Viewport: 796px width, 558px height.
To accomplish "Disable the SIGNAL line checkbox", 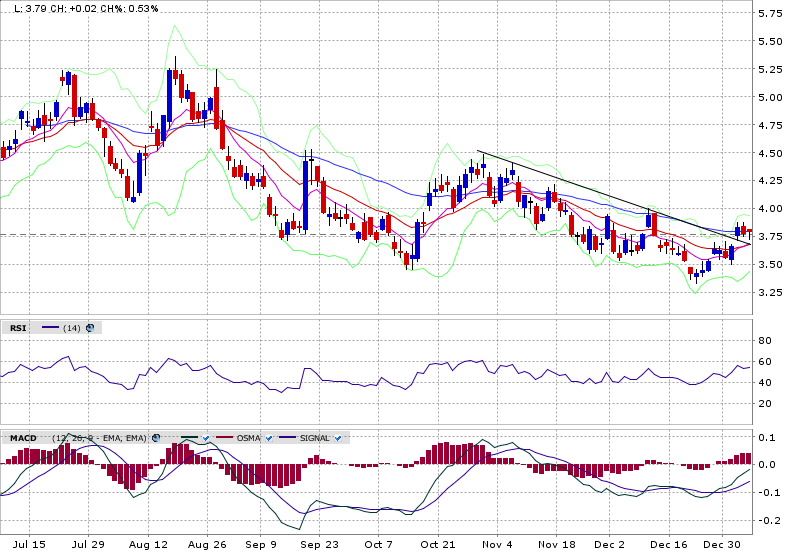I will (x=338, y=438).
